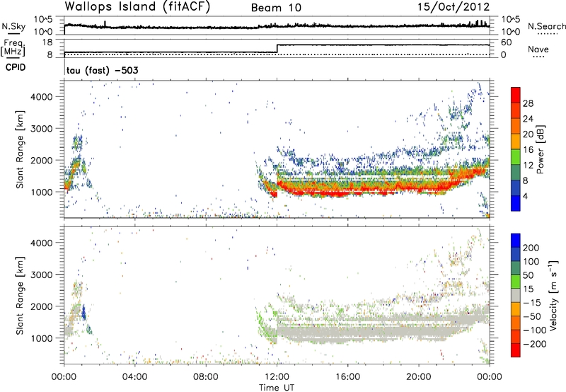Pick the yellow 16–20 dB power segment

click(x=516, y=142)
